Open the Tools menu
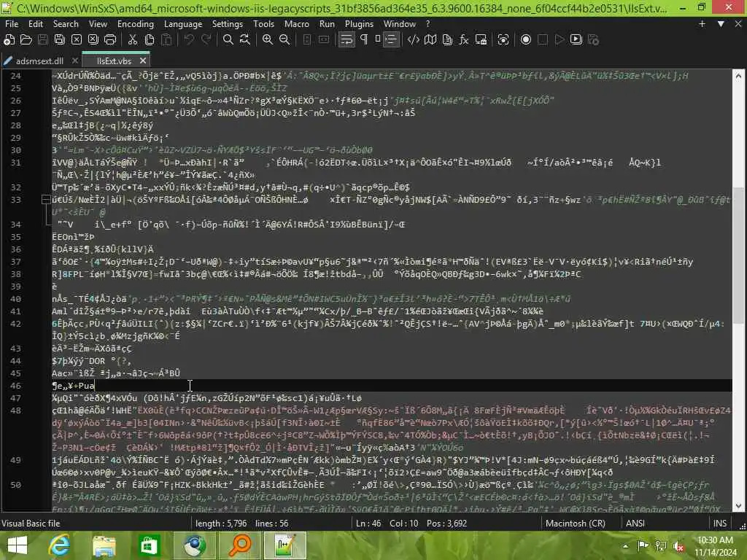Viewport: 747px width, 560px height. coord(263,24)
